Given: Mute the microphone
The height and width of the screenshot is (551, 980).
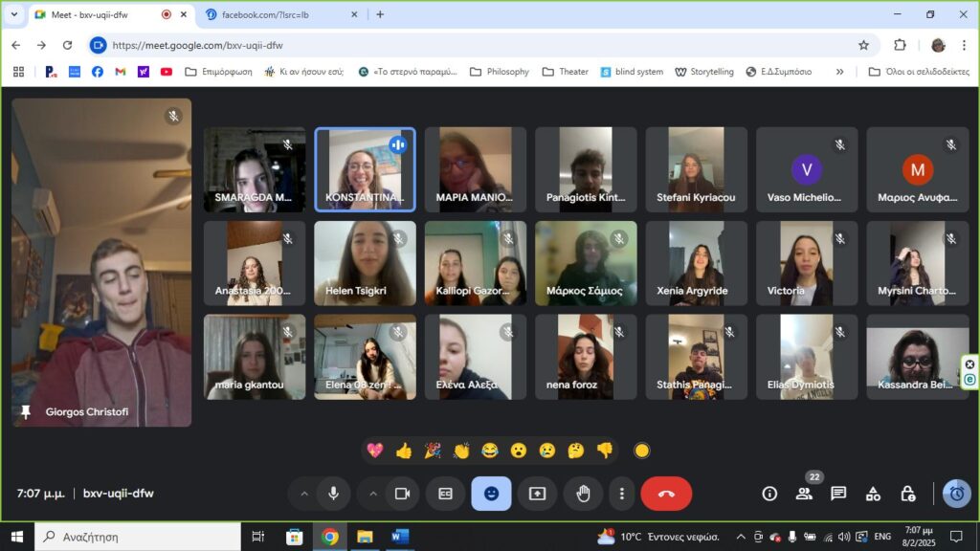Looking at the screenshot, I should [334, 494].
